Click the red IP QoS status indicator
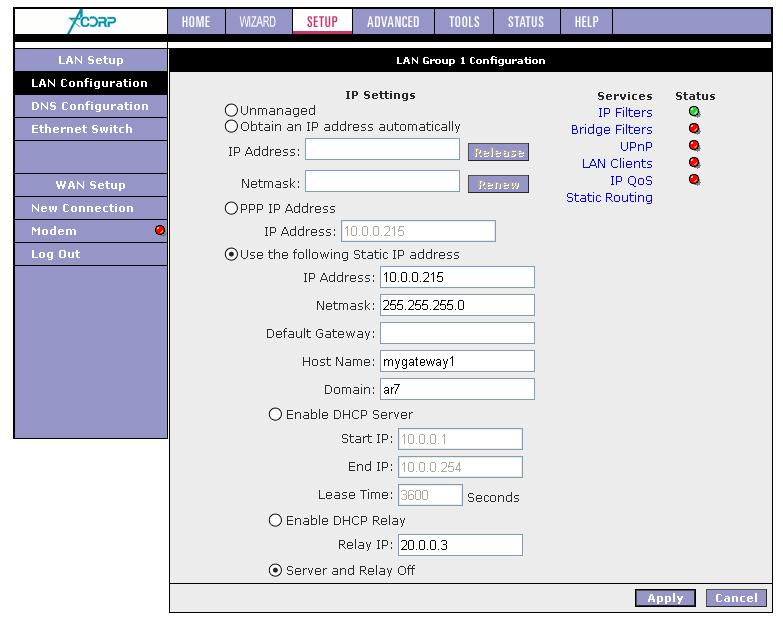This screenshot has width=783, height=624. (694, 180)
